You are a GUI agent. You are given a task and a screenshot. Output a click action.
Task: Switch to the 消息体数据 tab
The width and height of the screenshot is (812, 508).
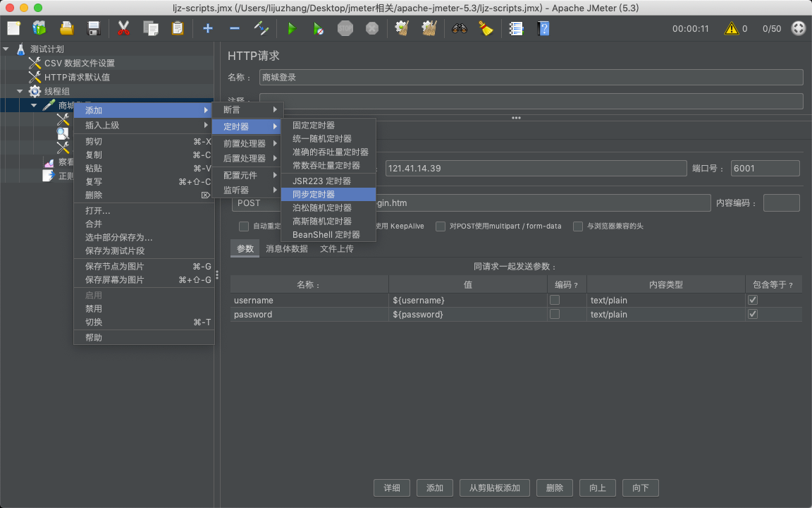click(287, 249)
